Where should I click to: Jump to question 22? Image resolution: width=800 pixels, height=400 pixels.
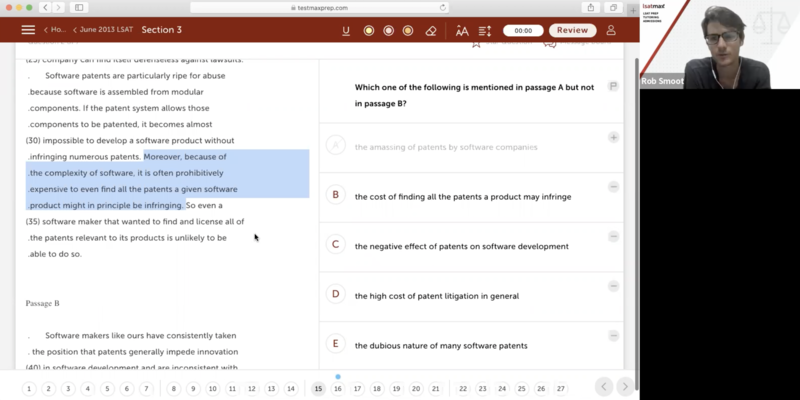click(463, 388)
